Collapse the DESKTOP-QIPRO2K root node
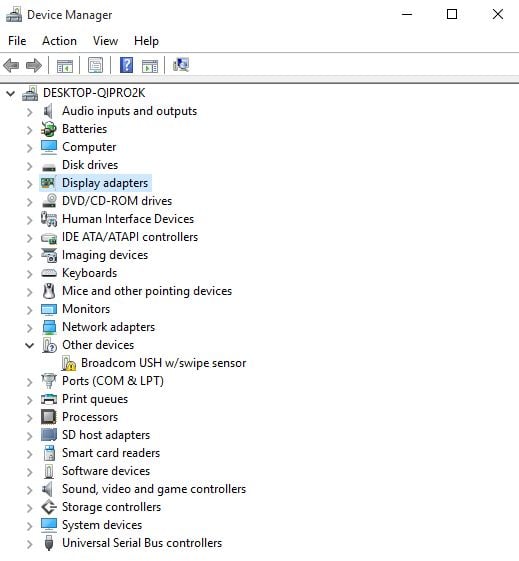Screen dimensions: 519x561 pyautogui.click(x=11, y=94)
